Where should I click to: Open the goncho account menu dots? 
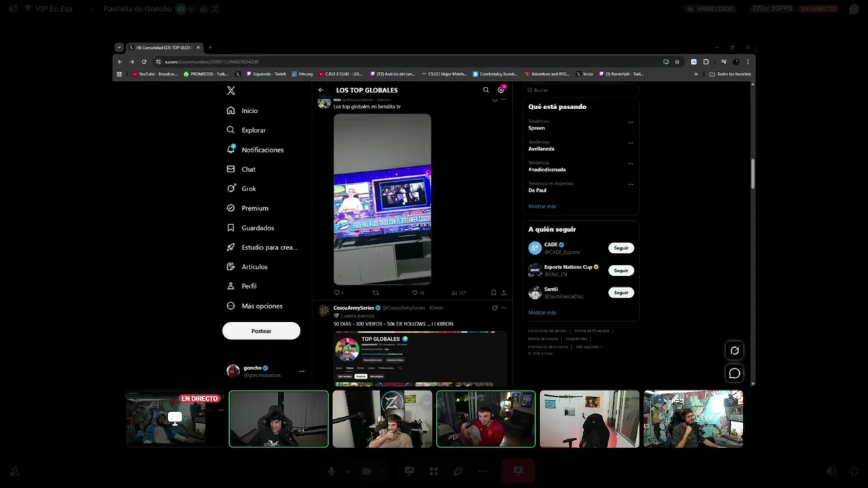tap(302, 371)
